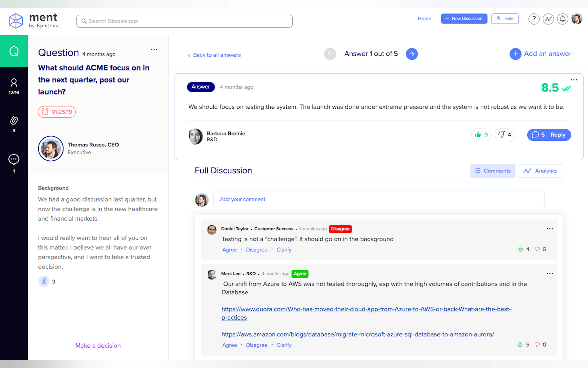The height and width of the screenshot is (368, 588).
Task: Open the help question mark icon
Action: click(x=534, y=19)
